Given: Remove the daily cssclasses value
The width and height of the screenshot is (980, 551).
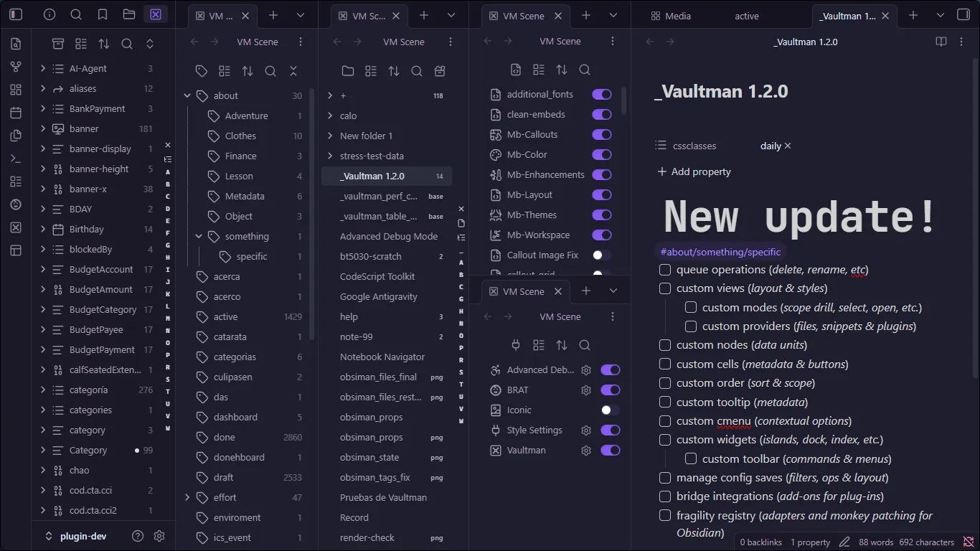Looking at the screenshot, I should click(x=788, y=146).
